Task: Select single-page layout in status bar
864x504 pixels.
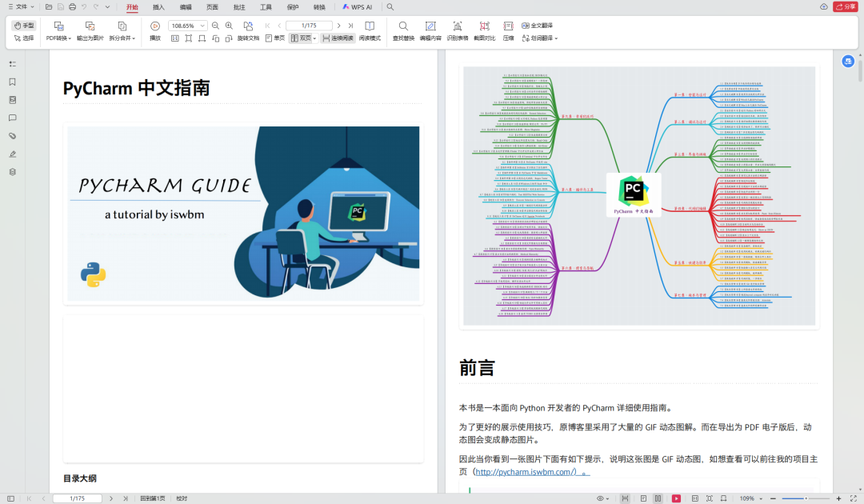Action: pos(643,498)
